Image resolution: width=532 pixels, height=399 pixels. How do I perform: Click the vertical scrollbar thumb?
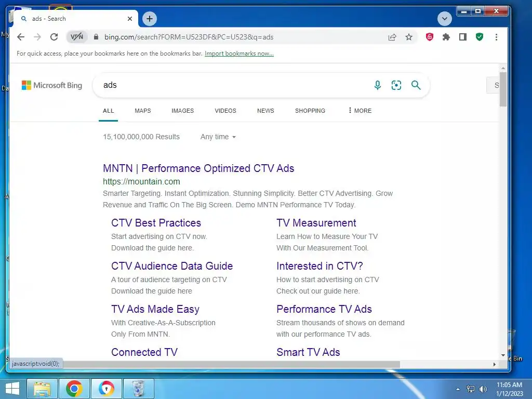pyautogui.click(x=503, y=89)
